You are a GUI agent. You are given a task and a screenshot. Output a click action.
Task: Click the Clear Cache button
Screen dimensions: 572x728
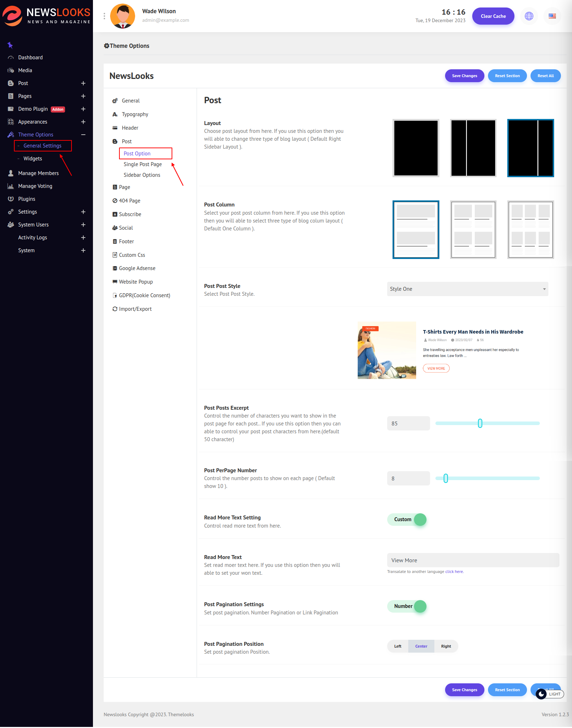click(x=493, y=16)
